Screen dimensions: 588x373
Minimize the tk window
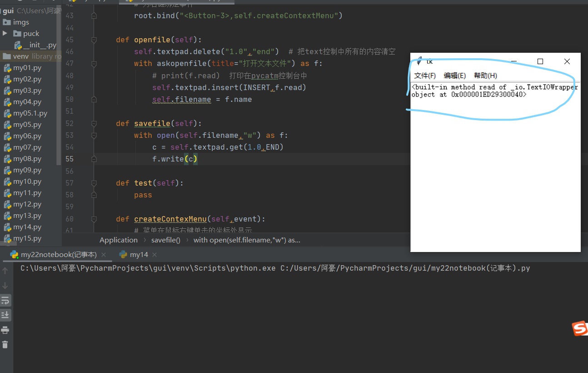(514, 61)
